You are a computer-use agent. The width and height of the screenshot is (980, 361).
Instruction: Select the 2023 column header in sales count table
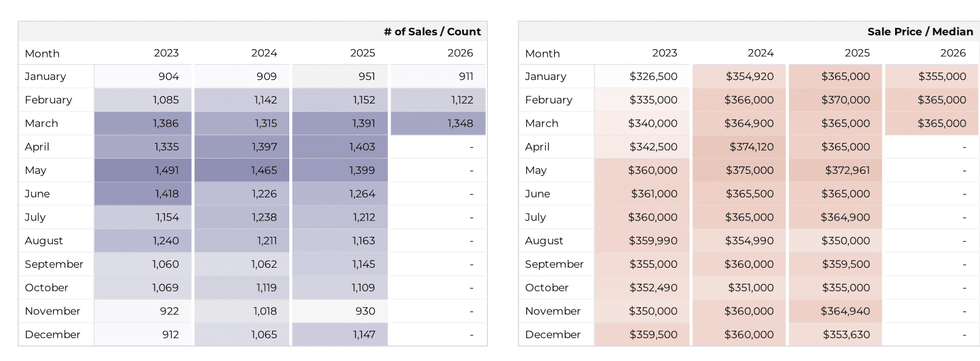coord(166,53)
